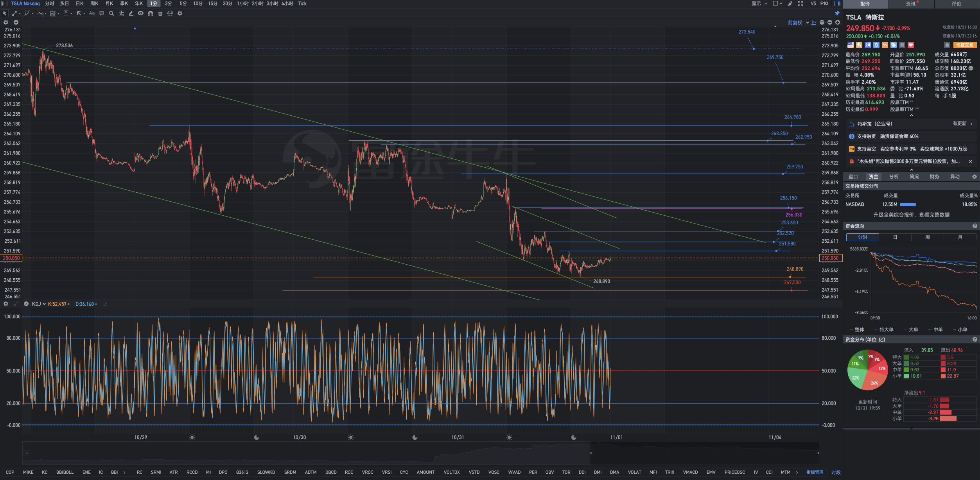
Task: Expand line tool dropdown arrow
Action: [20, 13]
